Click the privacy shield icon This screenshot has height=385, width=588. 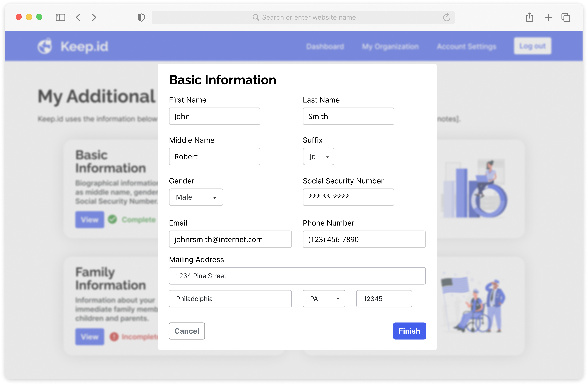tap(141, 17)
